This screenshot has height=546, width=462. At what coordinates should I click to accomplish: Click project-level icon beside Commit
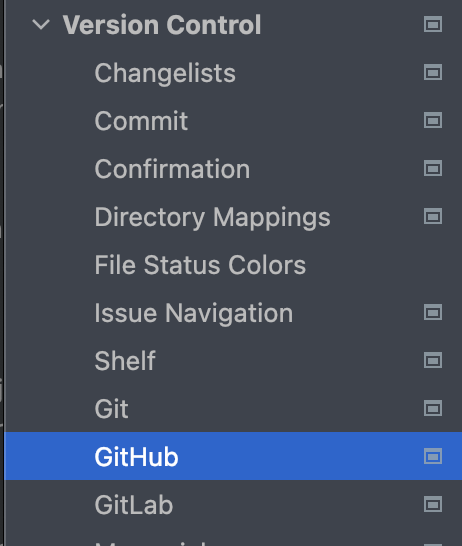[x=433, y=120]
